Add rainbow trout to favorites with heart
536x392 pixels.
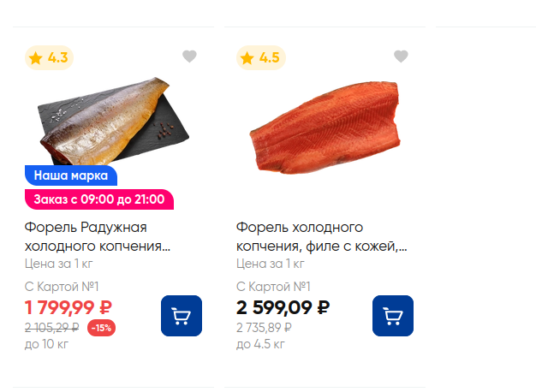(189, 56)
